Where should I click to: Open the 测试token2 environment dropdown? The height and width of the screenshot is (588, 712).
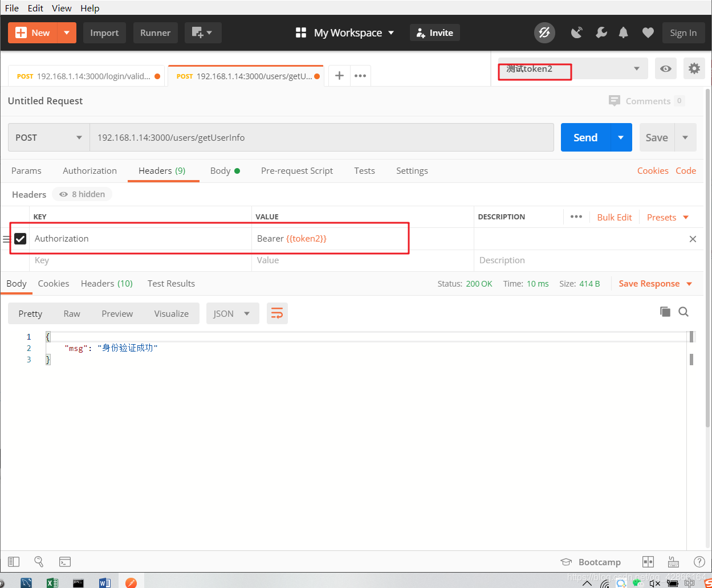pos(573,69)
